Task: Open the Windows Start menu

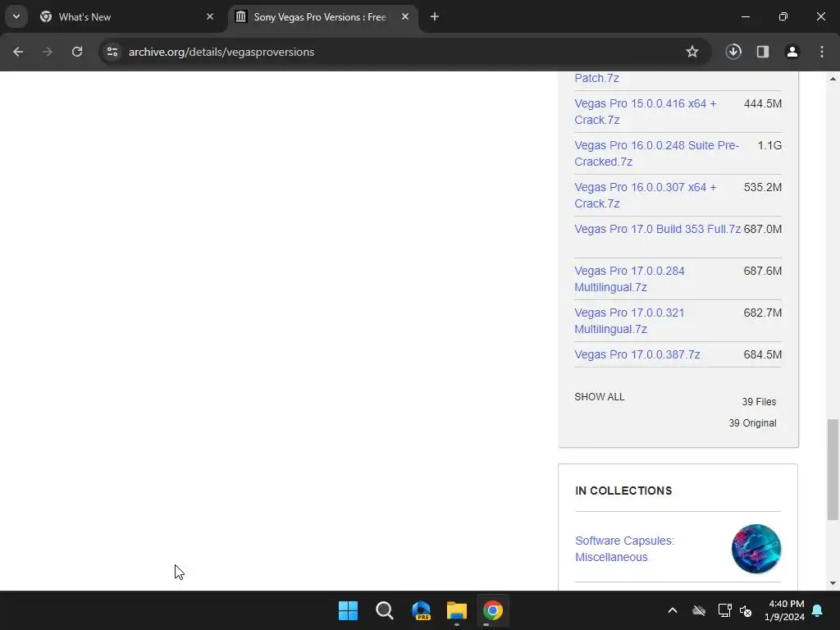Action: pyautogui.click(x=348, y=610)
